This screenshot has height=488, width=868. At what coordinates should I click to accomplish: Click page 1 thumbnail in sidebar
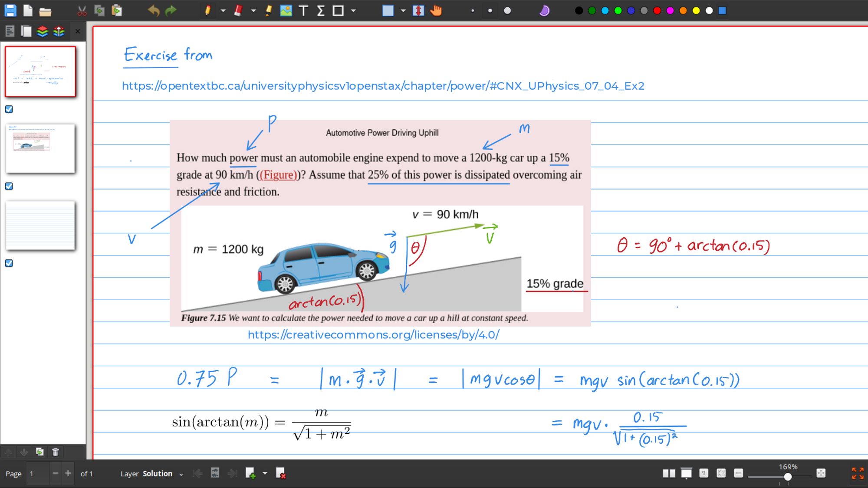[40, 70]
